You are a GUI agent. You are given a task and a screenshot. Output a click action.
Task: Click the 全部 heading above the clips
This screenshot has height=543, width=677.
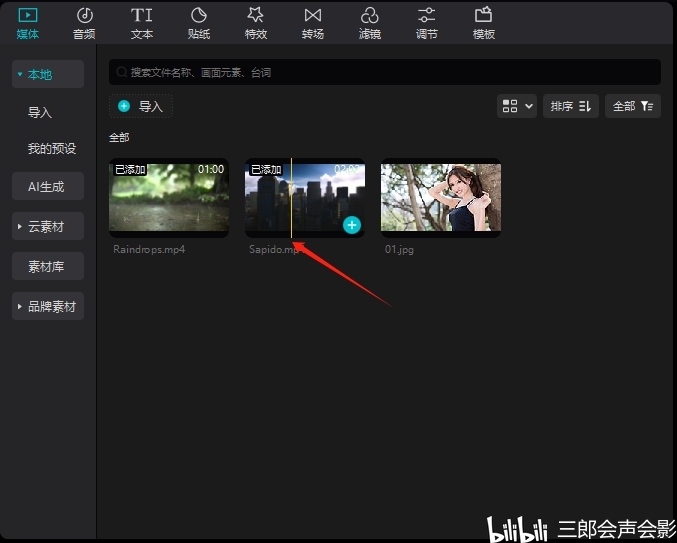[x=119, y=138]
